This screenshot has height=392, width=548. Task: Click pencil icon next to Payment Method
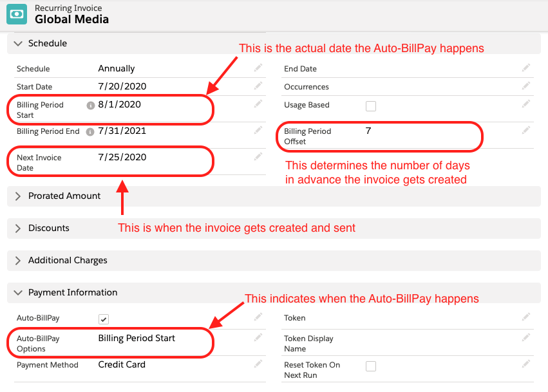click(258, 364)
